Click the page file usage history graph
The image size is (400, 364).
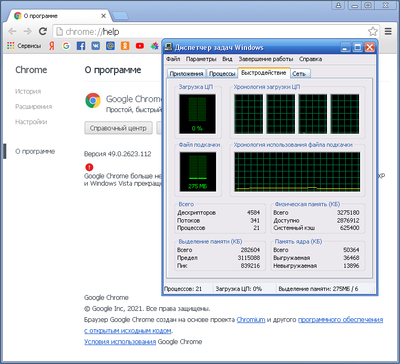point(297,172)
